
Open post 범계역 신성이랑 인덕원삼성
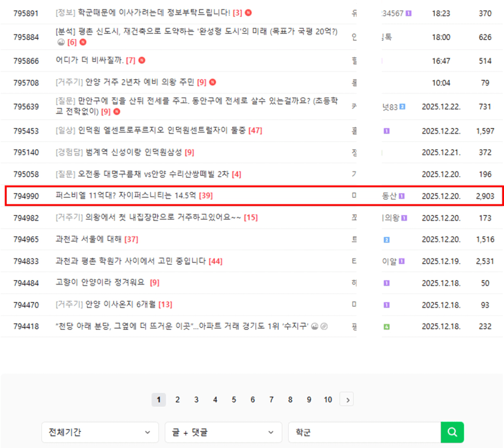[134, 152]
